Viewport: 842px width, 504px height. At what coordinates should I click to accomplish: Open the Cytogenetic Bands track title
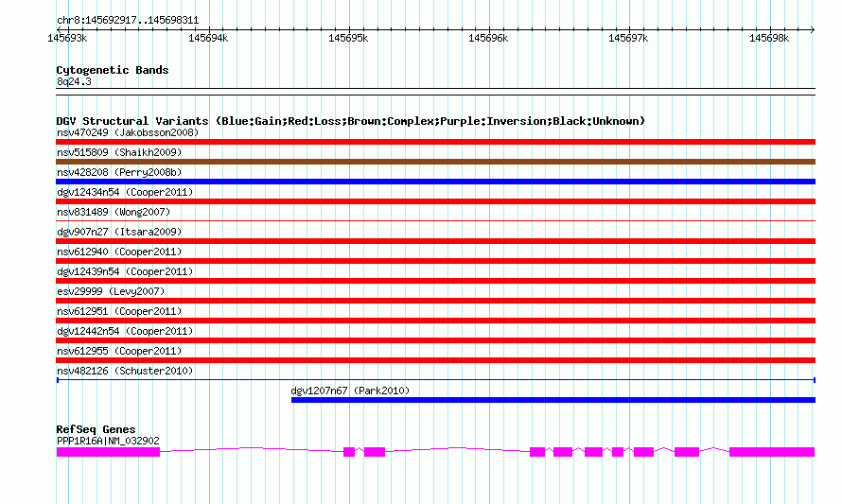[x=113, y=70]
